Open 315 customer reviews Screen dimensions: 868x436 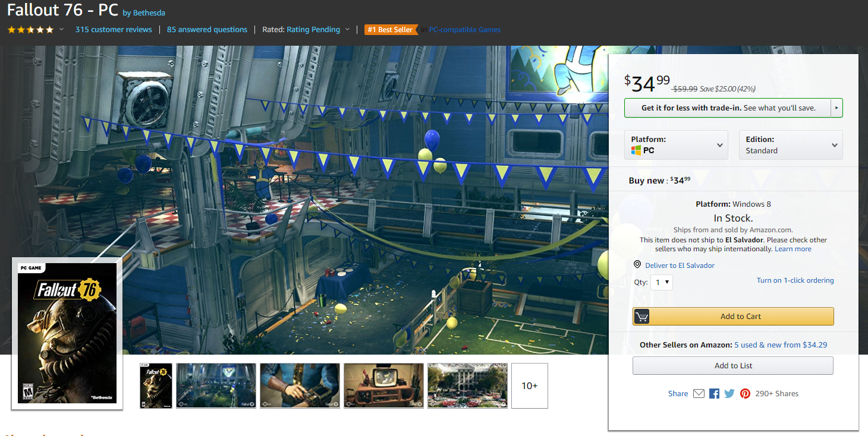114,30
